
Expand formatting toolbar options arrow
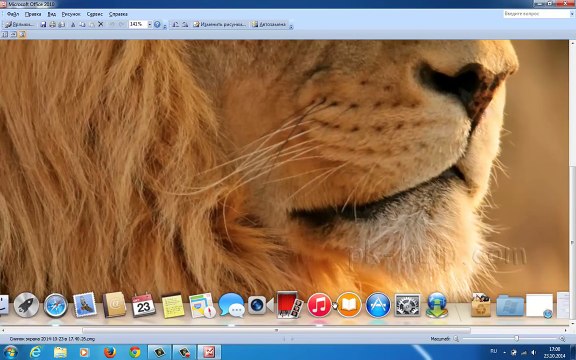coord(291,26)
